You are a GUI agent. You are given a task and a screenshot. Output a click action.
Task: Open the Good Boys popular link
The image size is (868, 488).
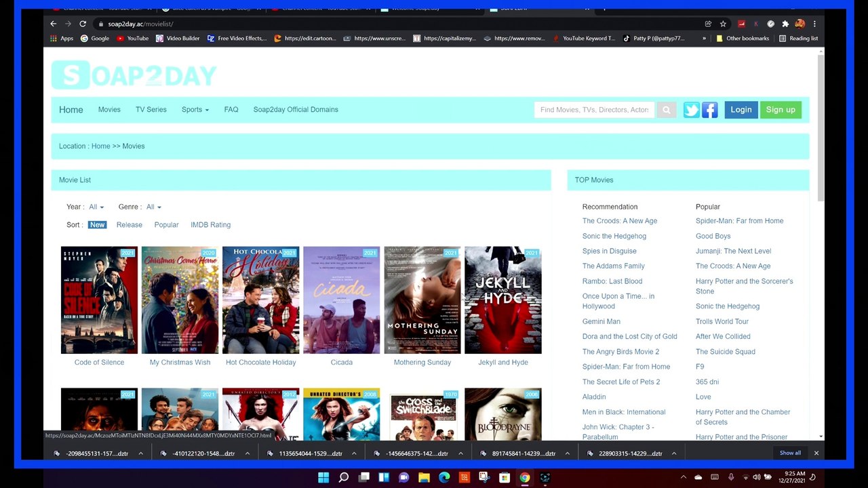coord(713,236)
